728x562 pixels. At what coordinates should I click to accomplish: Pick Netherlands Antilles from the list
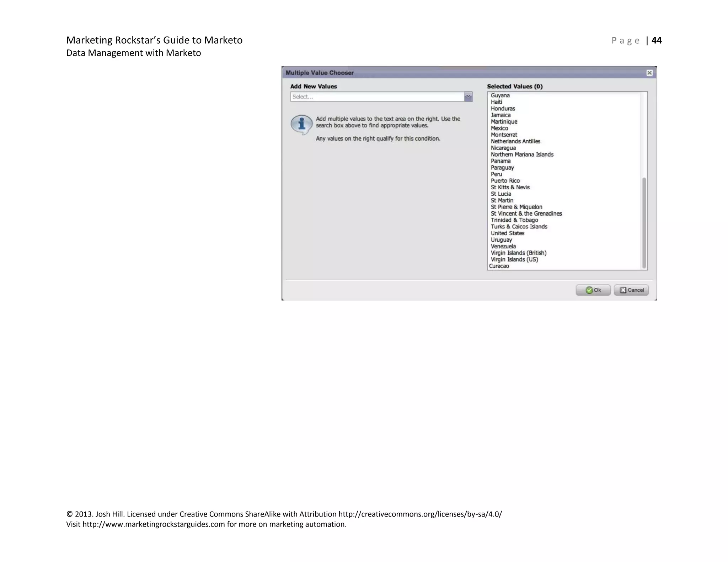(515, 141)
